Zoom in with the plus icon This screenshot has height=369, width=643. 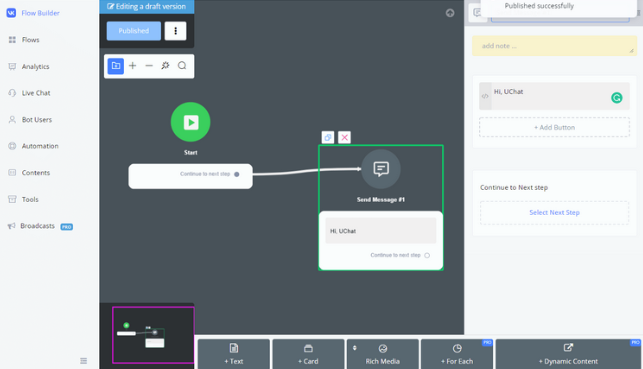click(x=132, y=66)
